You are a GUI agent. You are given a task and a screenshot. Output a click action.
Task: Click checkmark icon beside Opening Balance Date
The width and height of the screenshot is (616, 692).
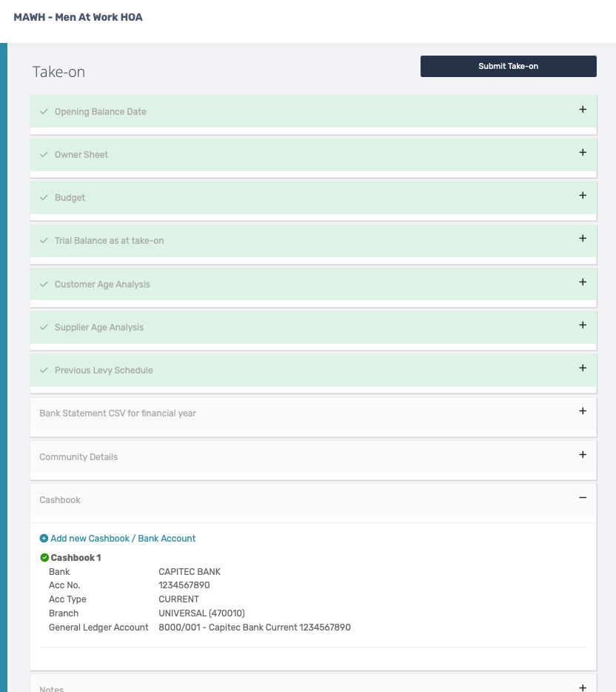44,112
